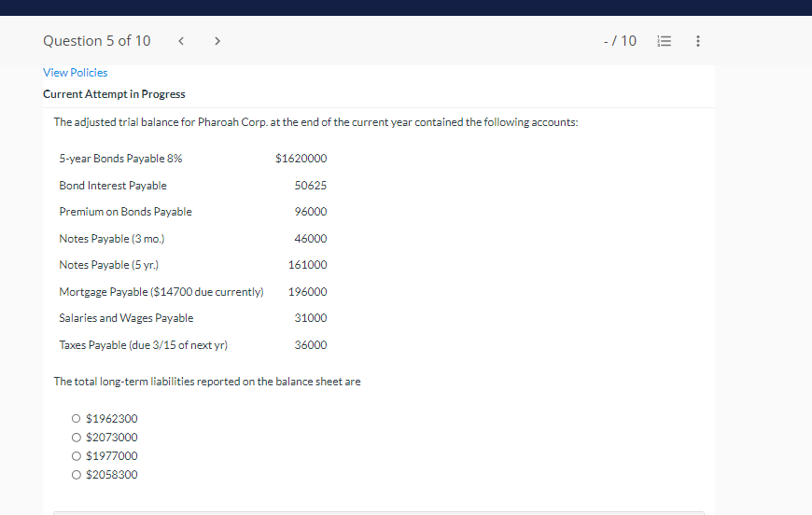The image size is (812, 515).
Task: Click the 'total long-term liabilities' question sentence
Action: [207, 382]
